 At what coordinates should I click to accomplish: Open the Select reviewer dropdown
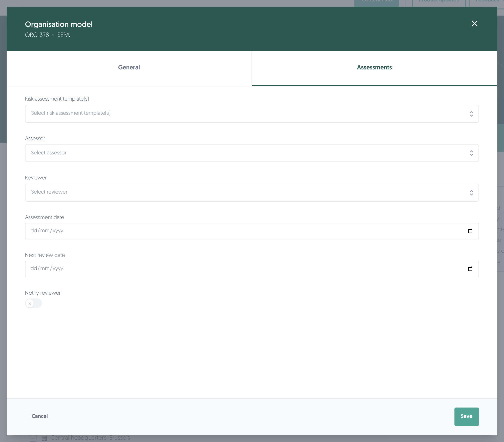tap(252, 192)
